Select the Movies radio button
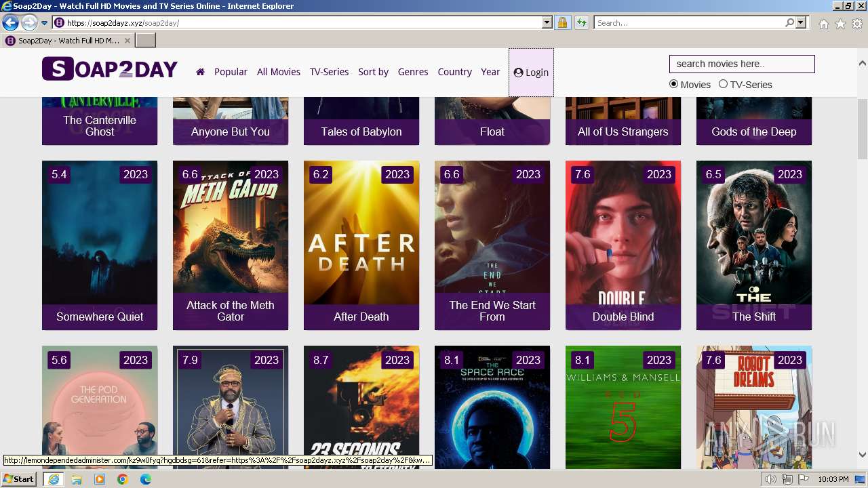This screenshot has height=488, width=868. (673, 84)
